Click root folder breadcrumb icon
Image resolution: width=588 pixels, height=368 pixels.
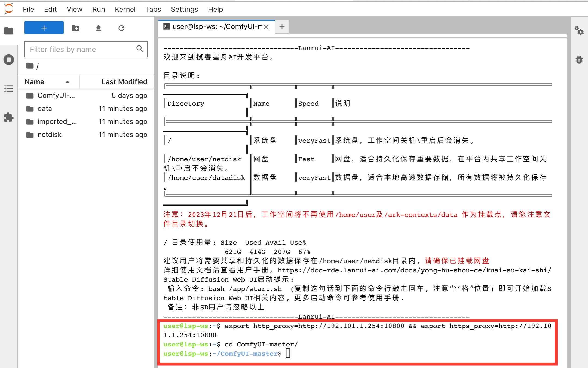tap(30, 66)
